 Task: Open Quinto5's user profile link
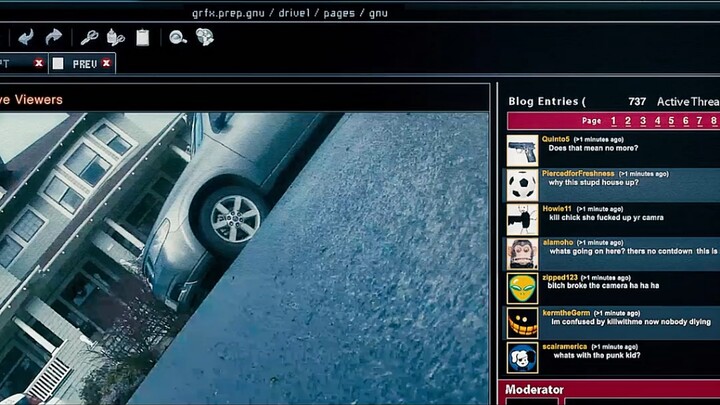pos(555,139)
